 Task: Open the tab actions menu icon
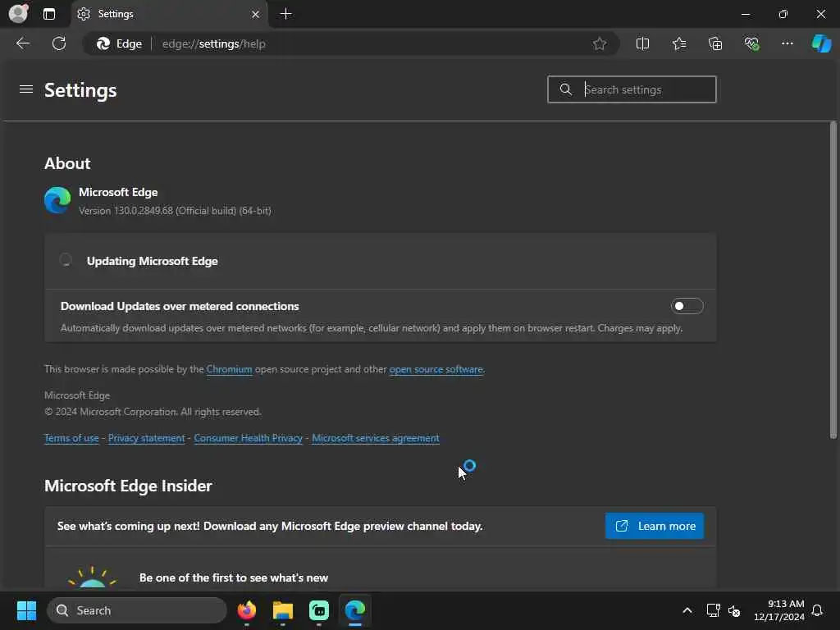(x=48, y=14)
